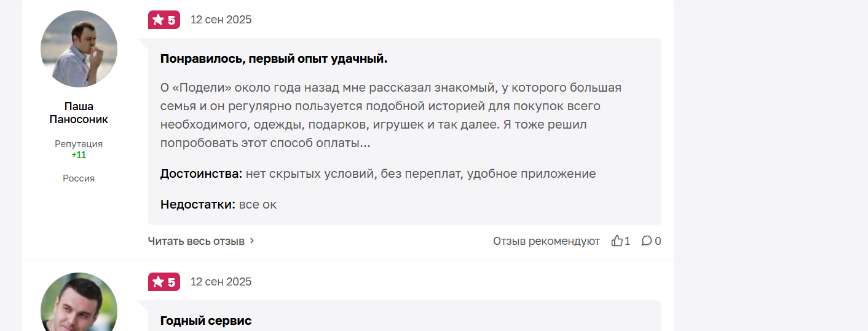This screenshot has height=331, width=868.
Task: Open the second reviewer's avatar photo
Action: tap(79, 302)
